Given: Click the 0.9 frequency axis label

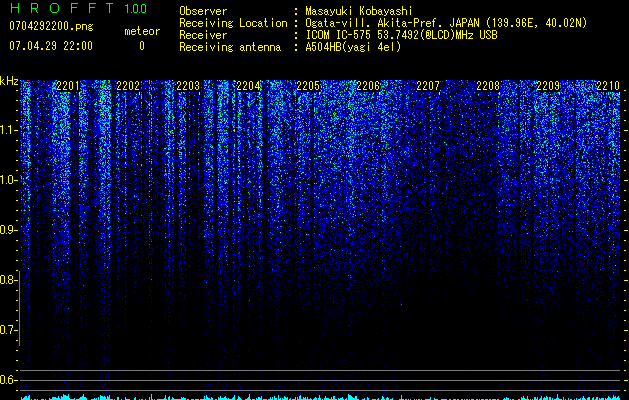Looking at the screenshot, I should pos(7,230).
